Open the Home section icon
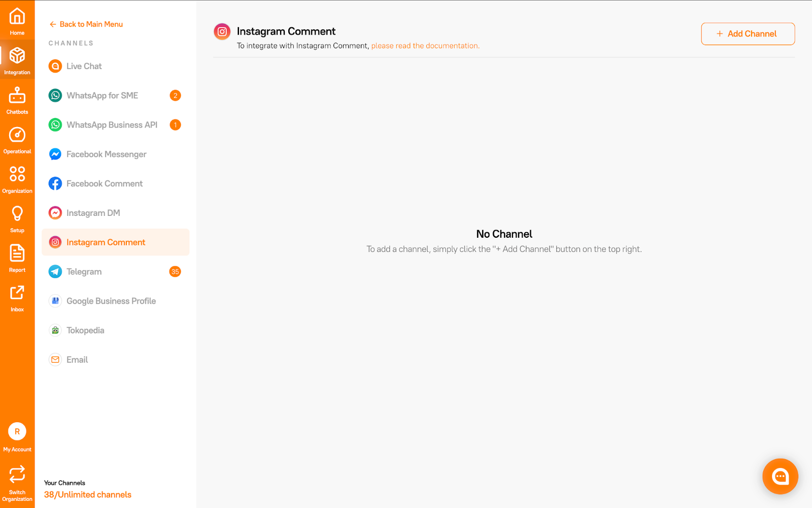The height and width of the screenshot is (508, 812). click(x=17, y=16)
